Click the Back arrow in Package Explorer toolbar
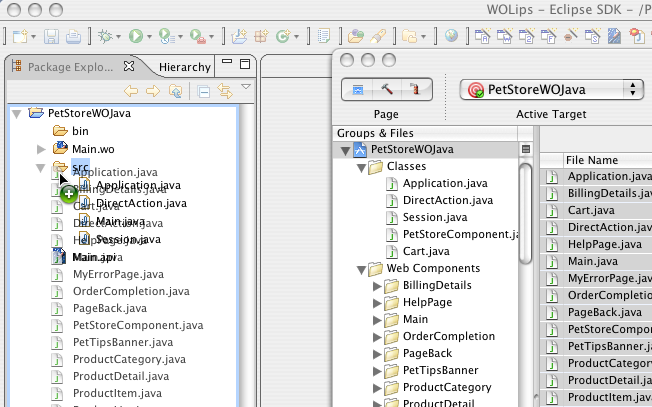Screen dimensions: 652x407 pos(131,91)
